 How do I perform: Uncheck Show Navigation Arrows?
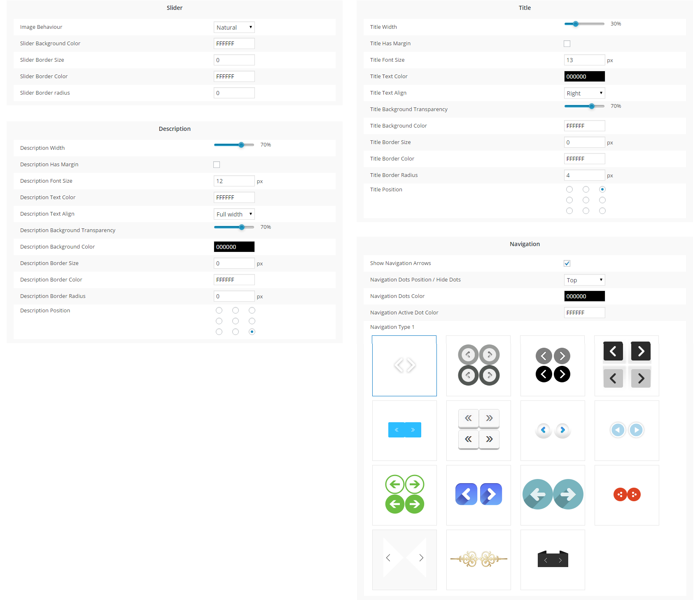point(567,263)
